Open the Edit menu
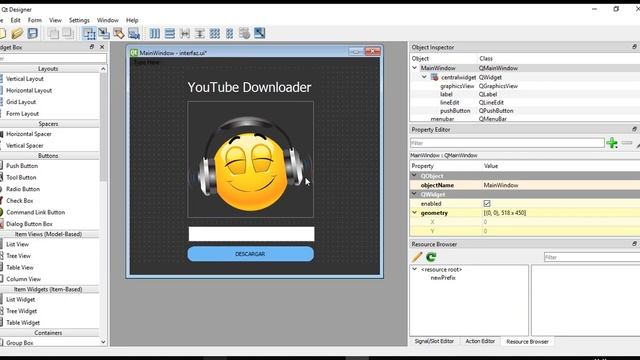This screenshot has height=360, width=640. (x=16, y=20)
